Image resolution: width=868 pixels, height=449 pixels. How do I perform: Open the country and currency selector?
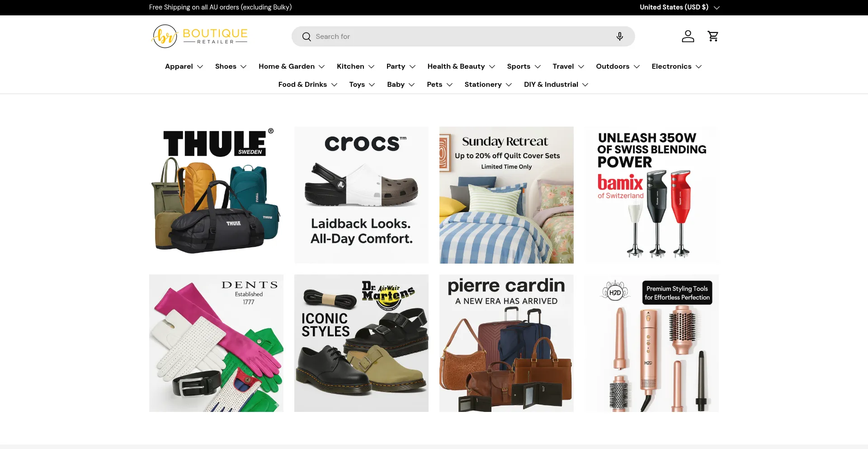[679, 7]
